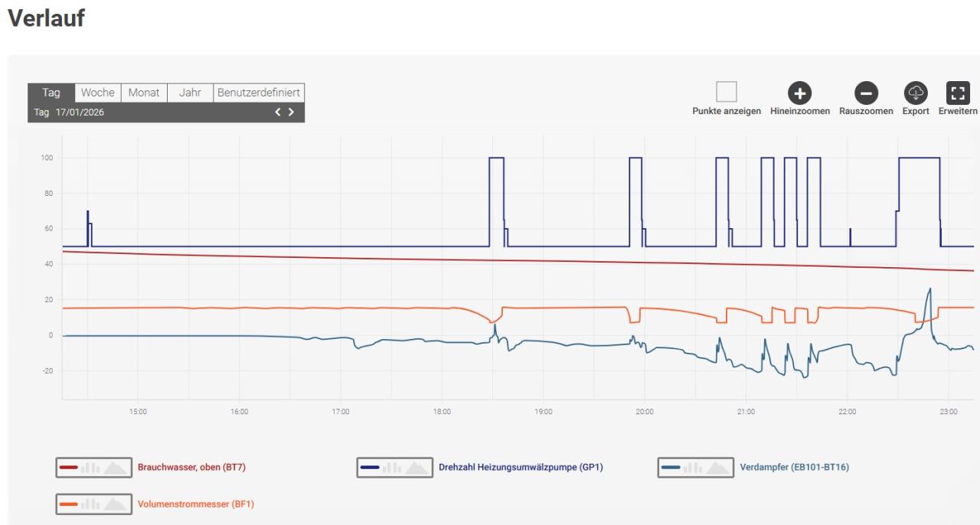Select area chart icon for Verdampfer series
Viewport: 980px width, 525px height.
tap(718, 467)
